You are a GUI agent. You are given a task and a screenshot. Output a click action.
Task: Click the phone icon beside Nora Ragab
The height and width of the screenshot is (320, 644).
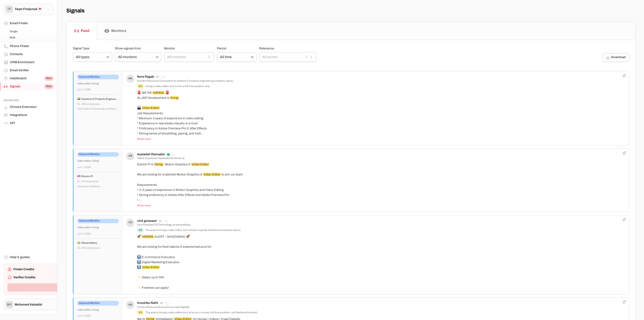tap(163, 77)
